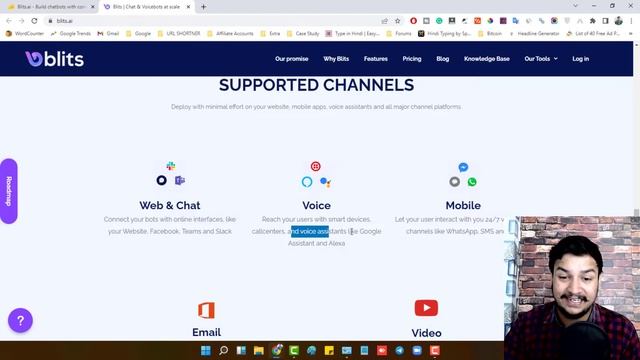
Task: Click the Voice heading
Action: tap(316, 205)
